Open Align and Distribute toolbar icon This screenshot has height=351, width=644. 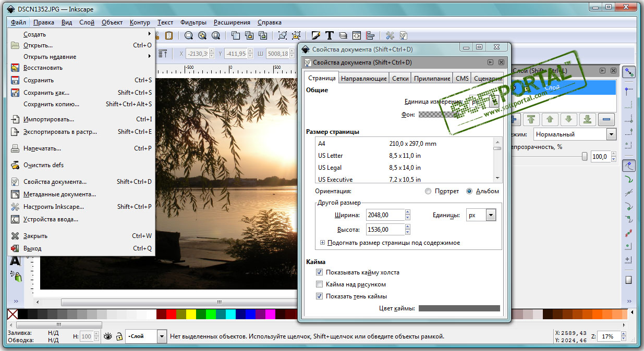[x=370, y=35]
